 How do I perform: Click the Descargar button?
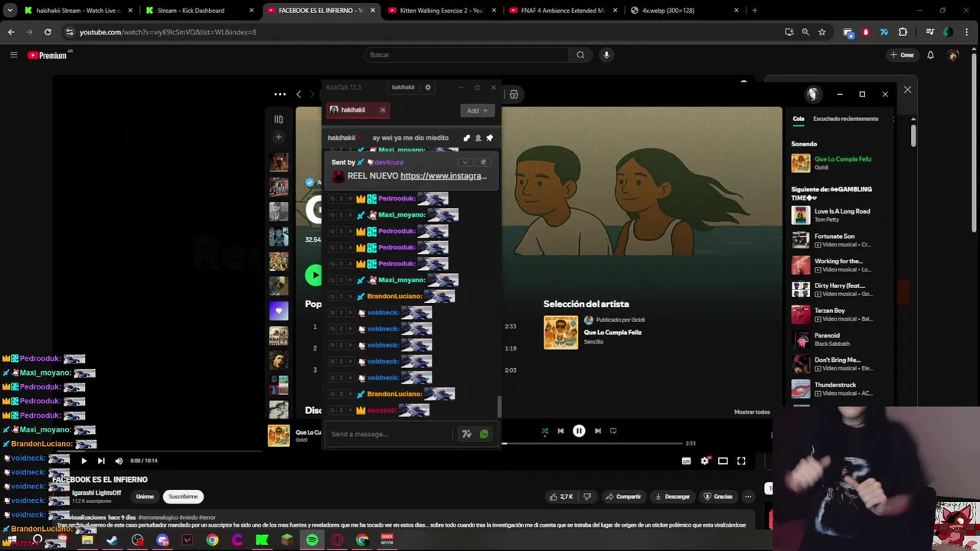pyautogui.click(x=672, y=497)
